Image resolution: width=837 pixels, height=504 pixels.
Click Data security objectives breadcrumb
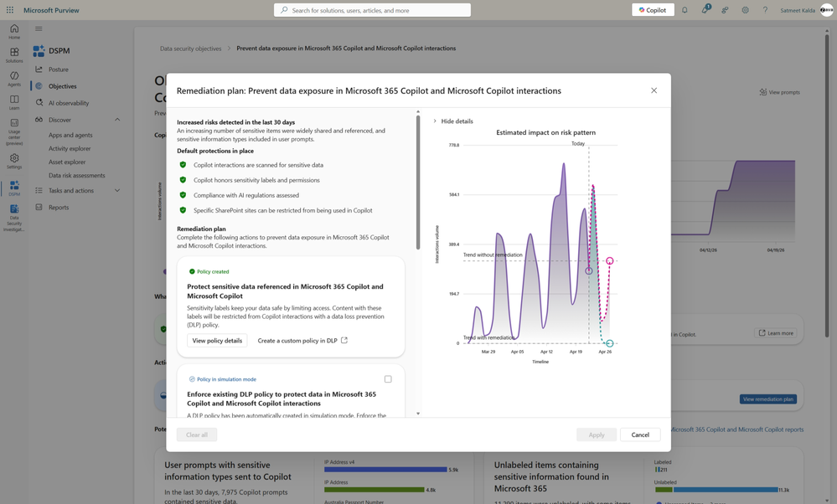[190, 49]
